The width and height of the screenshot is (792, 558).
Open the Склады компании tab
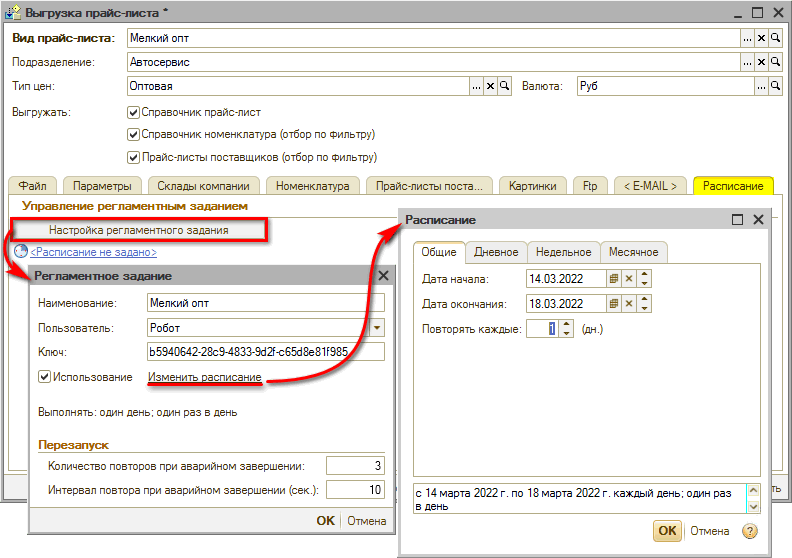click(x=204, y=186)
